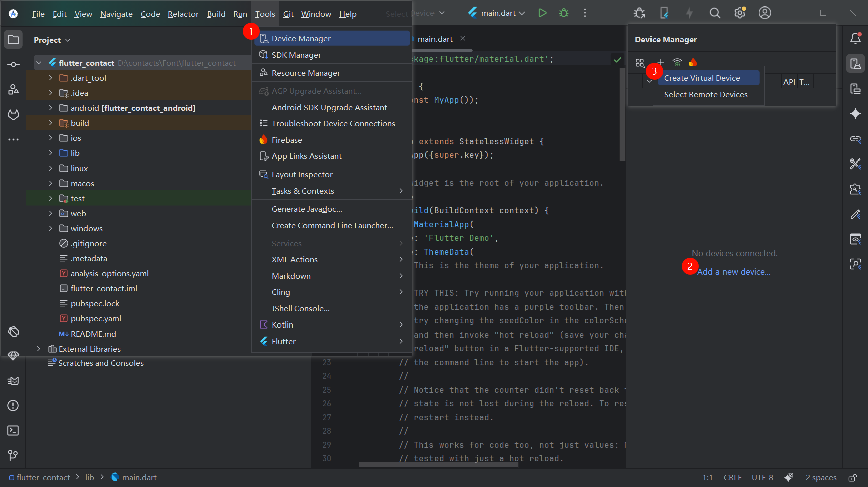Choose Device Manager from the Tools menu
The width and height of the screenshot is (868, 487).
(x=332, y=38)
